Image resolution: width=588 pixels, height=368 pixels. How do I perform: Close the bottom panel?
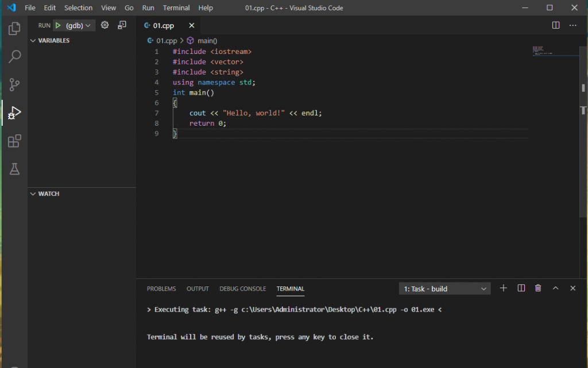[572, 288]
